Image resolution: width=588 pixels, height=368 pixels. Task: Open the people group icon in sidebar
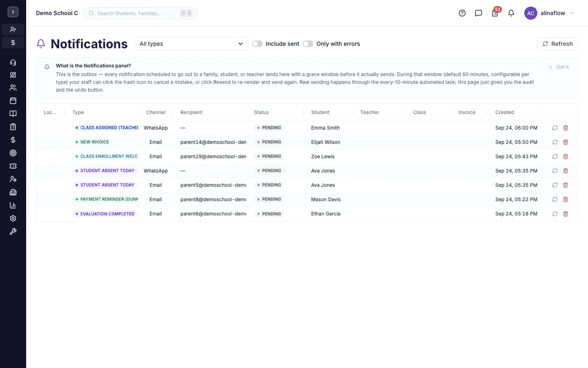13,87
